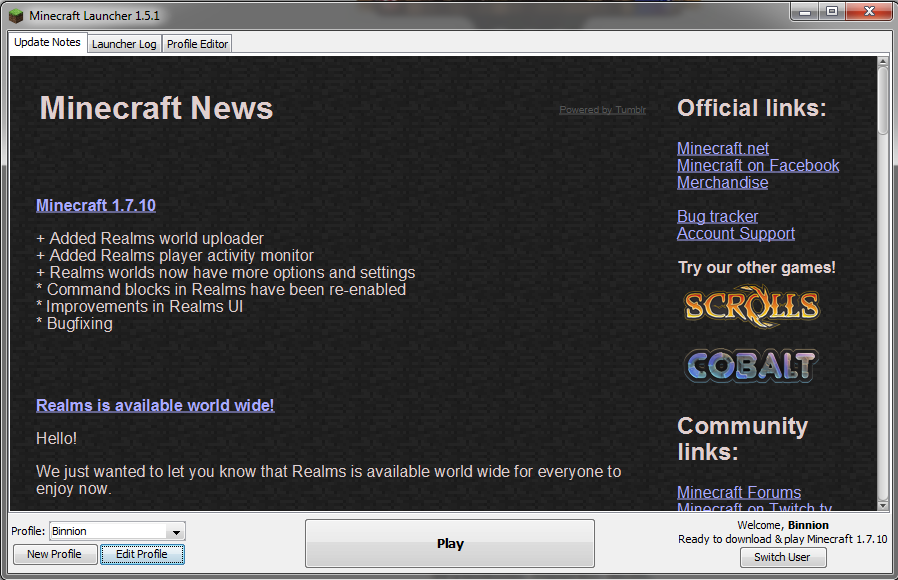Click the Switch User button
Image resolution: width=898 pixels, height=580 pixels.
coord(782,557)
